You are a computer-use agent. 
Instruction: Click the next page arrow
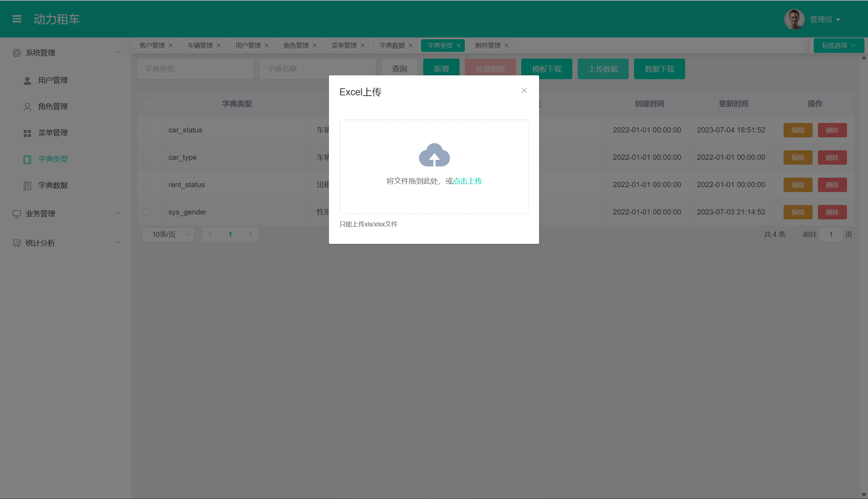coord(251,234)
